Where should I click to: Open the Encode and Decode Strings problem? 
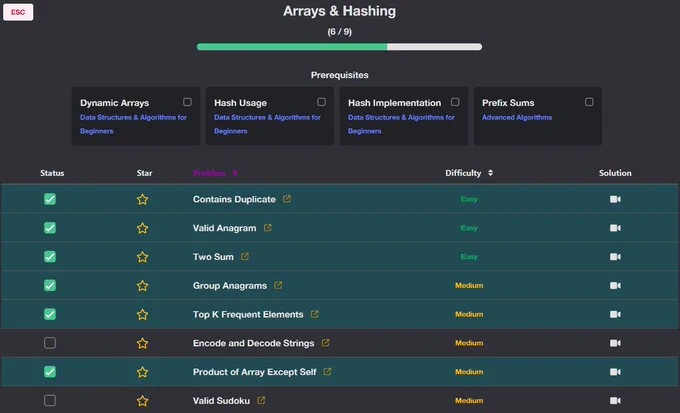(253, 343)
